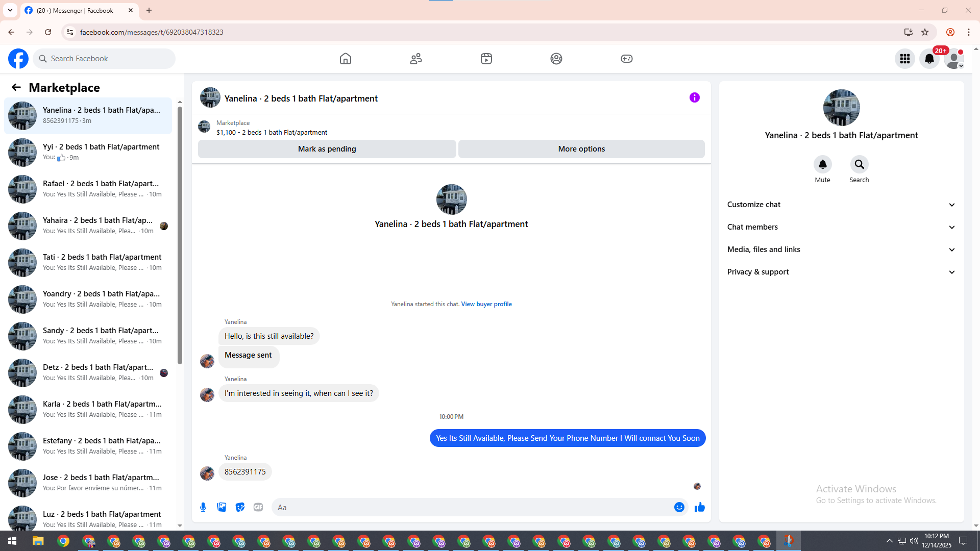Expand Privacy & support section

[x=841, y=272]
